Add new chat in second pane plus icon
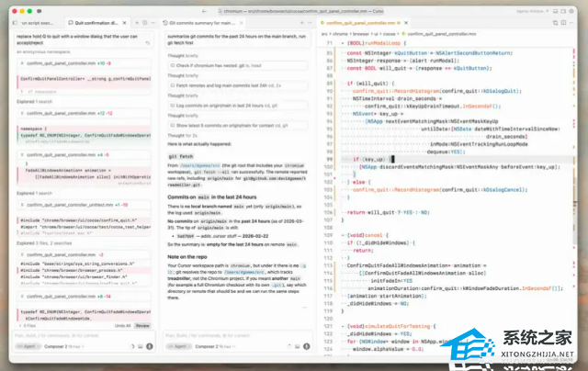This screenshot has width=588, height=371. point(302,23)
